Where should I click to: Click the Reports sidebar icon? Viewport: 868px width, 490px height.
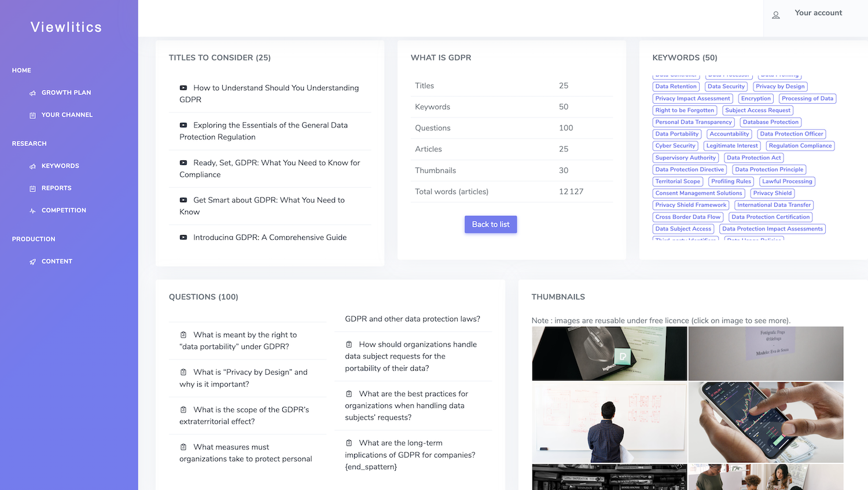(x=33, y=188)
